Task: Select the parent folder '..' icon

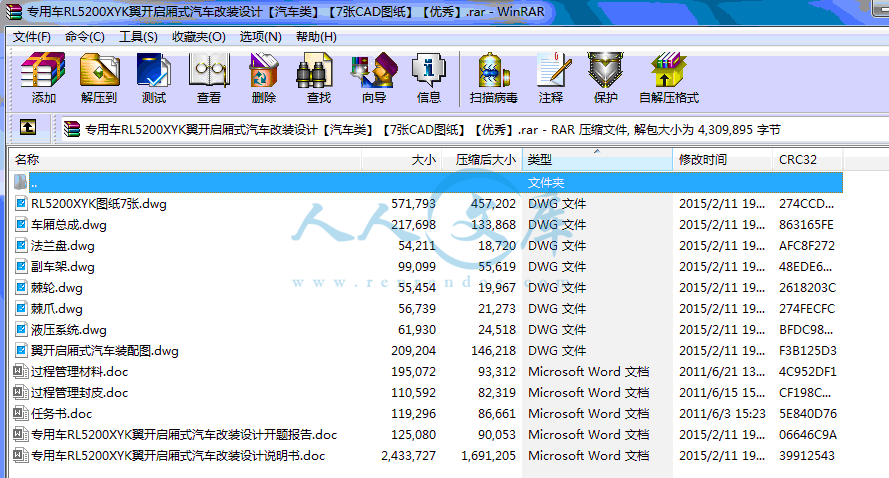Action: coord(20,182)
